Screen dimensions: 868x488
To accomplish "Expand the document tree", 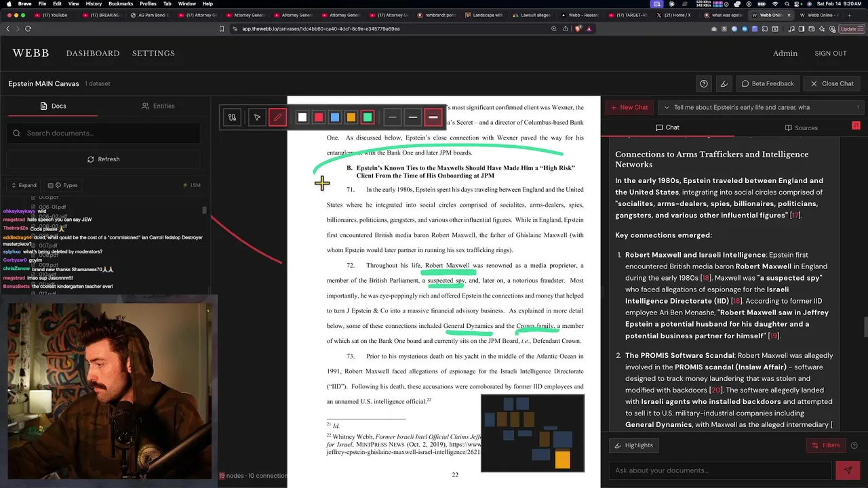I will 24,185.
